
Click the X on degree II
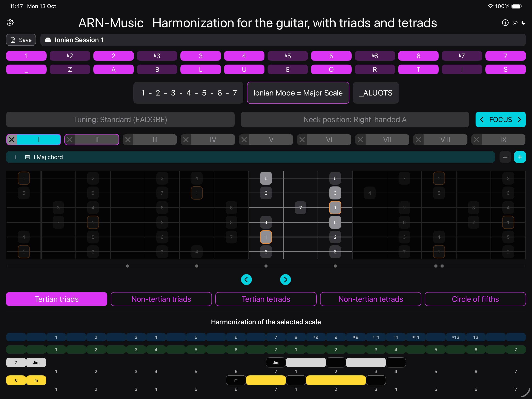pyautogui.click(x=70, y=140)
